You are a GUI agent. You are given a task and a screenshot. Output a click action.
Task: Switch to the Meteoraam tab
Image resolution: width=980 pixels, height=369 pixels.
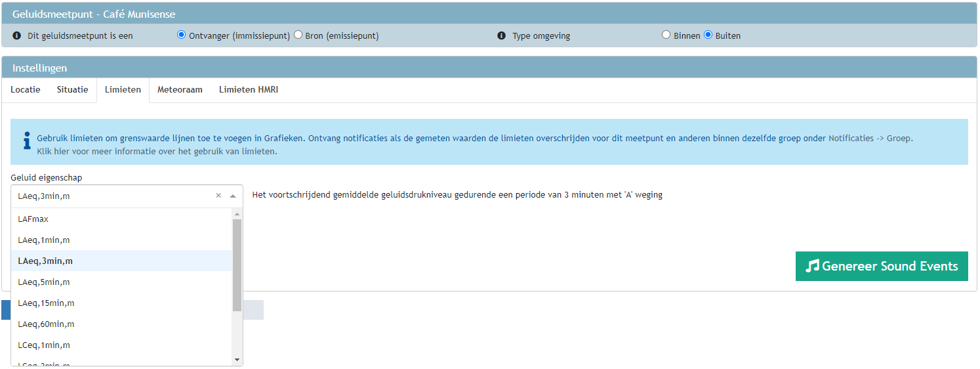click(180, 90)
